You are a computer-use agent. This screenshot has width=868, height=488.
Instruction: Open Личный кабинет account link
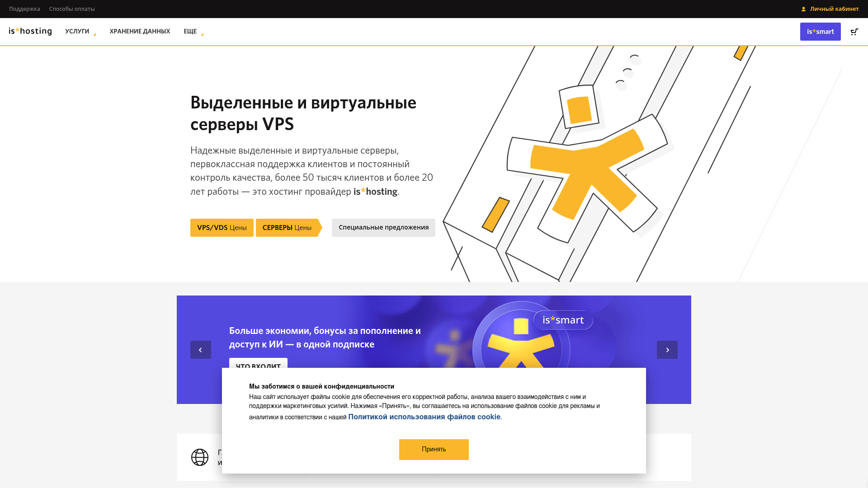point(834,9)
